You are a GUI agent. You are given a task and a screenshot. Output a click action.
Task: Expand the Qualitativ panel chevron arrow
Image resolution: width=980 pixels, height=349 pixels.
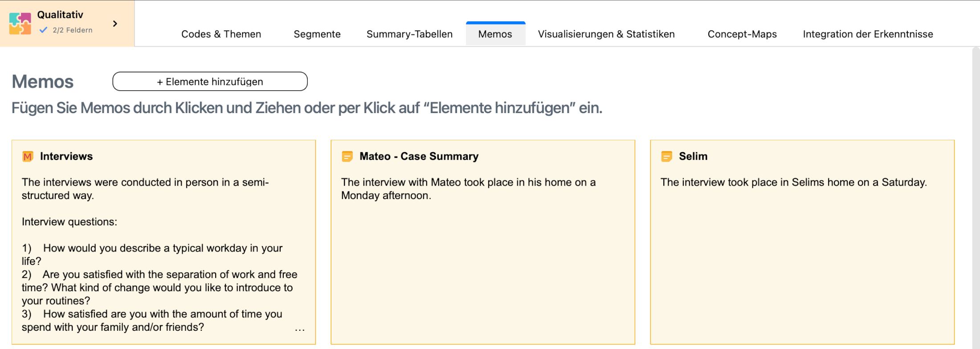[x=115, y=24]
